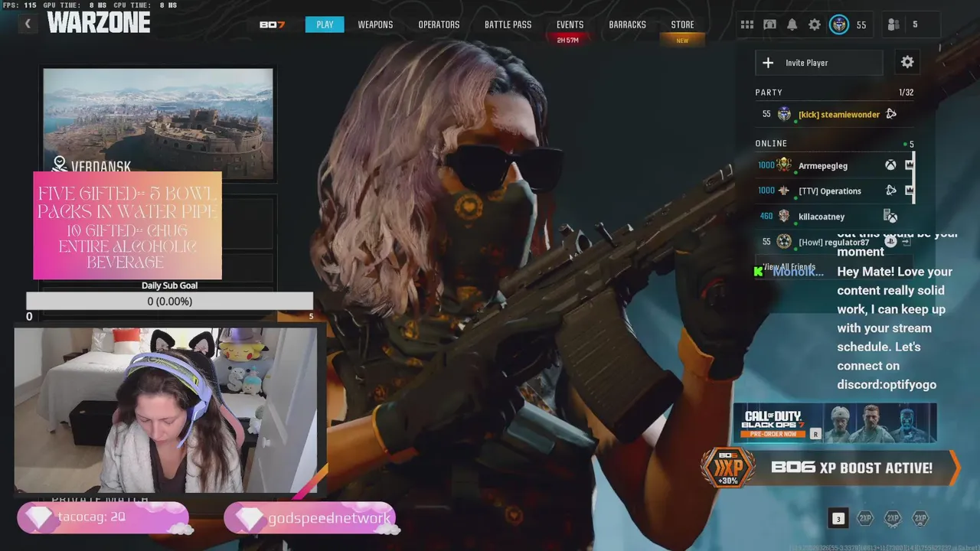Click the Daily Sub Goal progress bar
Screen dimensions: 980x551
pos(169,302)
